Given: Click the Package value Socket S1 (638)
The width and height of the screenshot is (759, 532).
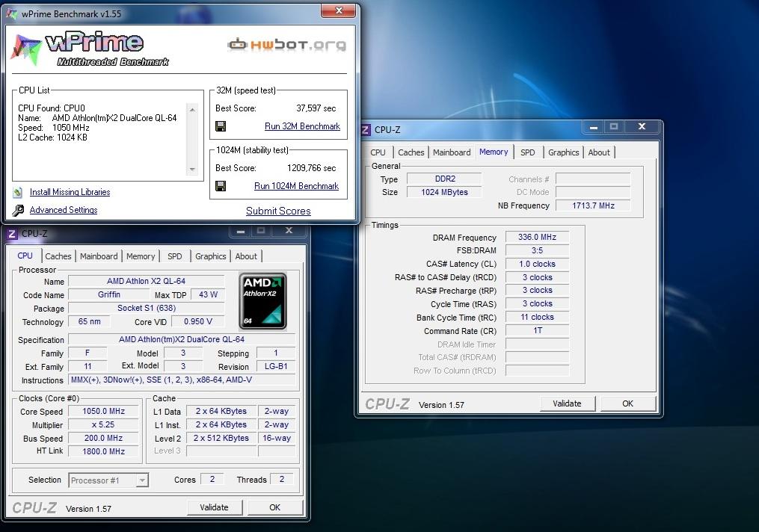Looking at the screenshot, I should 147,308.
